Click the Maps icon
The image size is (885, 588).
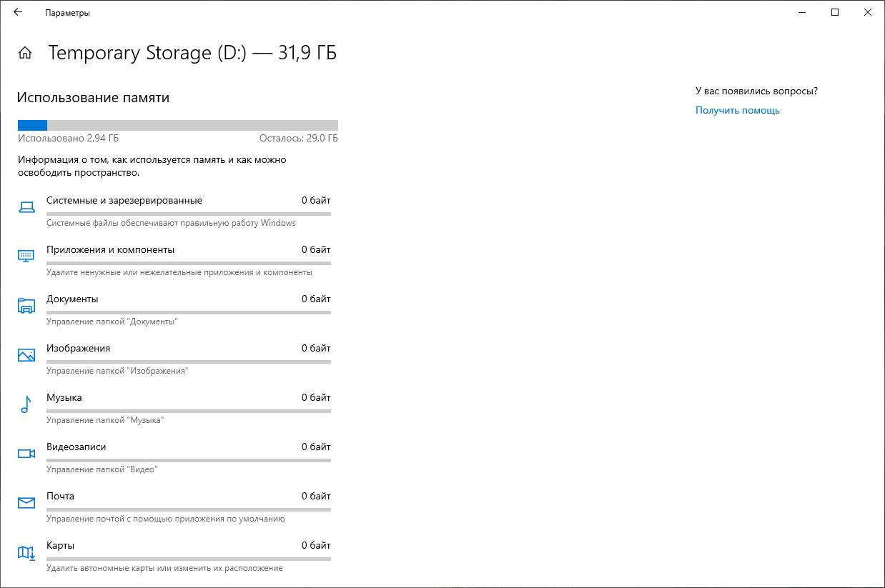[x=26, y=552]
